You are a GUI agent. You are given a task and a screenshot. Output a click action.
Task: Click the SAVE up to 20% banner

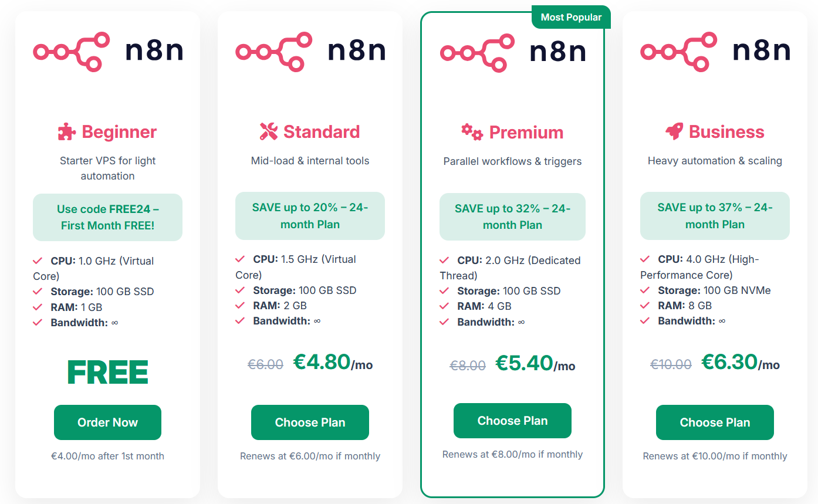310,216
